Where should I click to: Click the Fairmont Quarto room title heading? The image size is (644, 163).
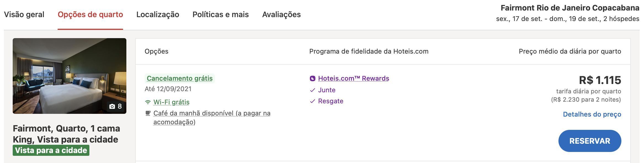click(66, 134)
